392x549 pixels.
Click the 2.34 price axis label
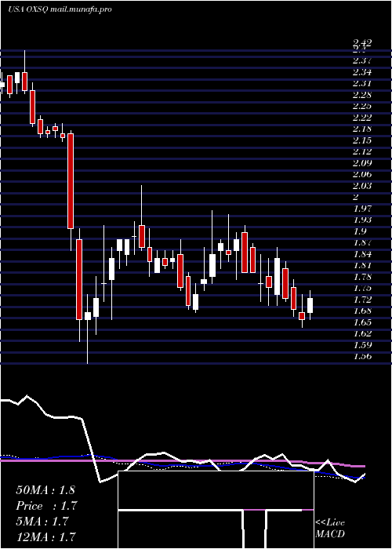point(362,72)
